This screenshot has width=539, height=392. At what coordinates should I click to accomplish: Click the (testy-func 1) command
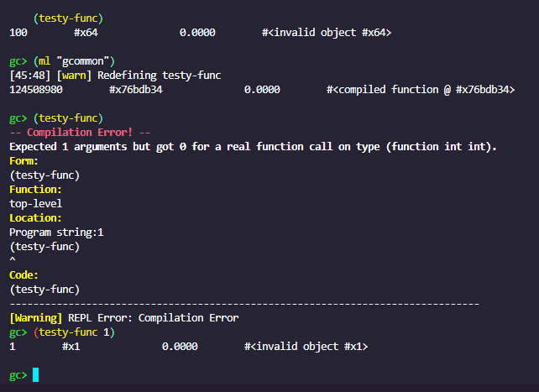(x=74, y=332)
